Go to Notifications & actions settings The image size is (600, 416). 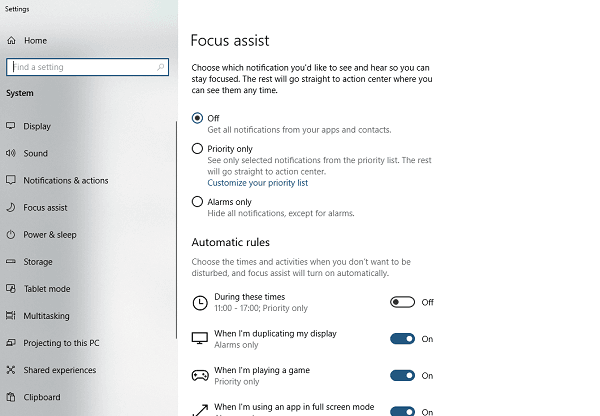pyautogui.click(x=66, y=180)
